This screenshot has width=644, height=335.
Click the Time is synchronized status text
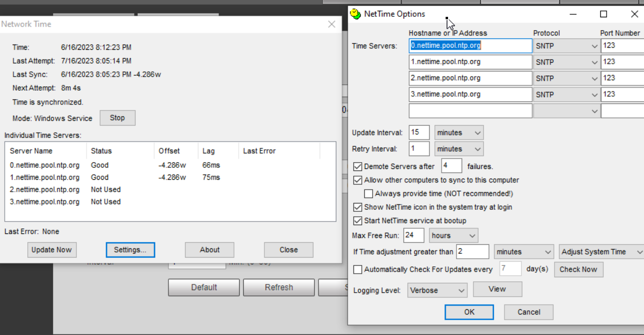point(48,102)
